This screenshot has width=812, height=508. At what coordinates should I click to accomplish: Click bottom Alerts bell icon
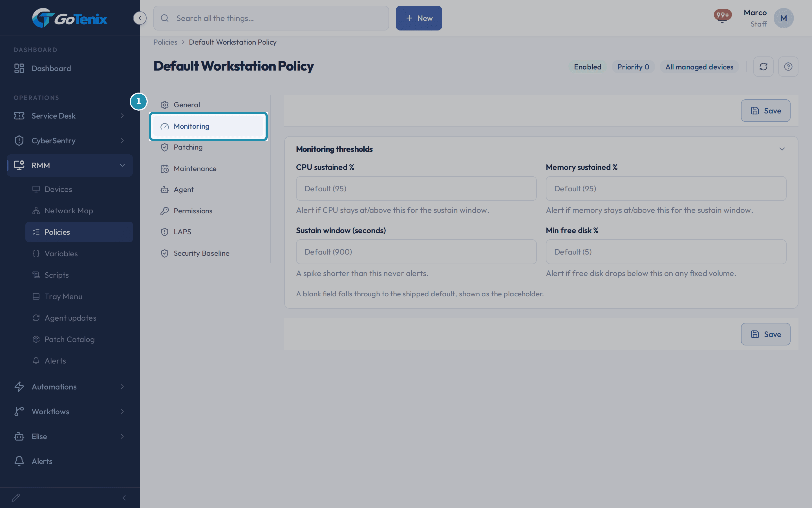coord(19,461)
